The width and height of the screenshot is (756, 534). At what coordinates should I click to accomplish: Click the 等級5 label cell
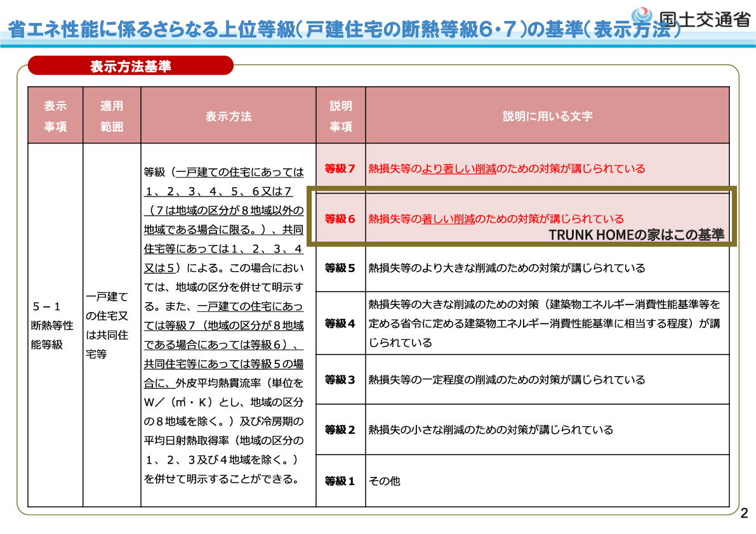(x=341, y=268)
